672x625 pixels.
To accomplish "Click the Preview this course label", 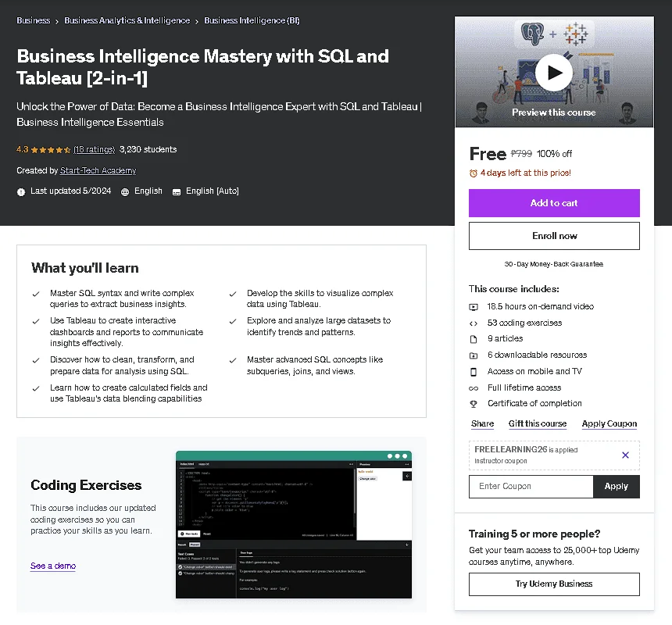I will (x=554, y=112).
